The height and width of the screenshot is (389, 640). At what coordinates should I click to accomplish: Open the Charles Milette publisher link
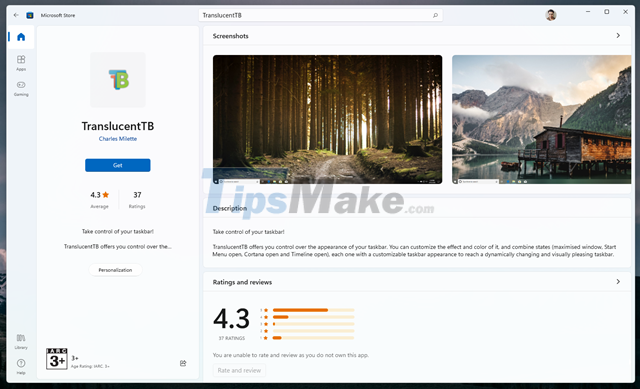tap(118, 139)
